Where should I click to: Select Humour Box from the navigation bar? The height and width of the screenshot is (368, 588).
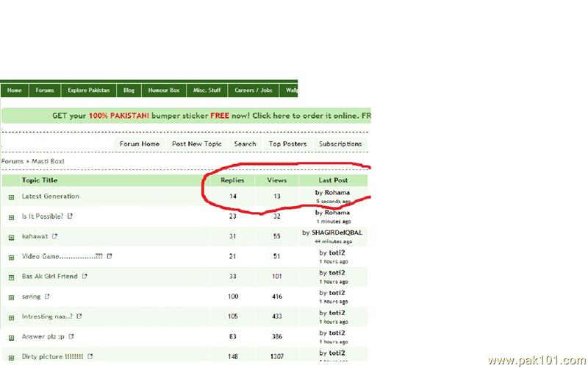tap(163, 90)
